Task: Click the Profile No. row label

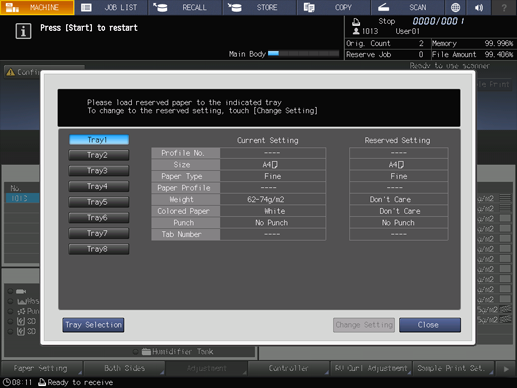Action: (x=186, y=153)
